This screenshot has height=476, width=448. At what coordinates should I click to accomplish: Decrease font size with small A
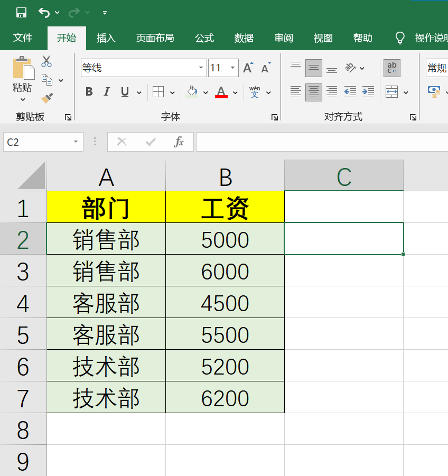point(266,68)
